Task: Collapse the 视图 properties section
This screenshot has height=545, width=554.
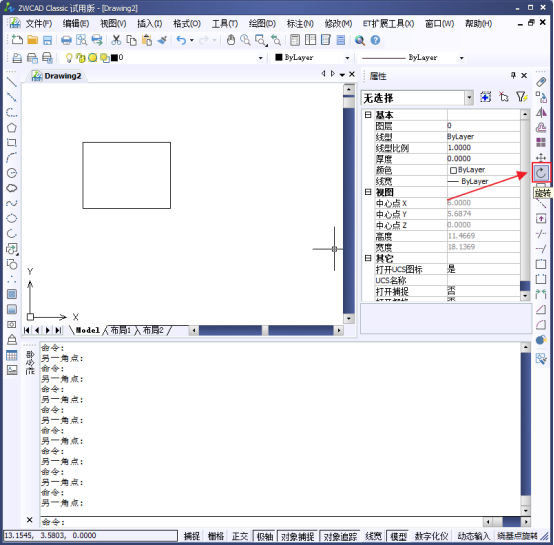Action: [368, 192]
